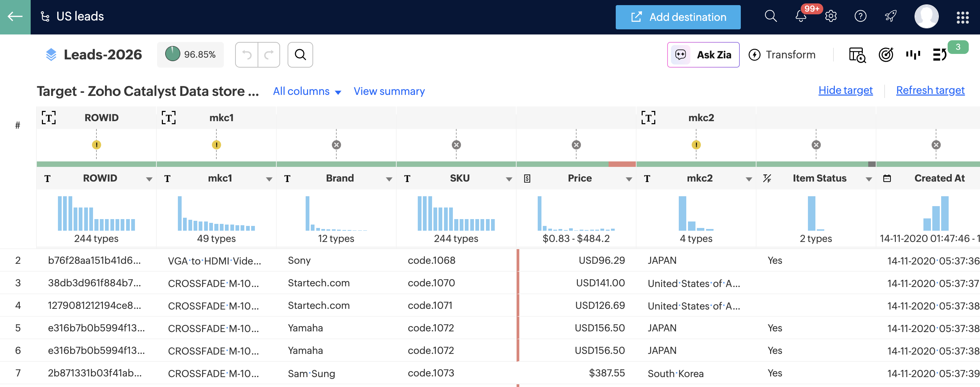
Task: Click the Hide target link
Action: 845,90
